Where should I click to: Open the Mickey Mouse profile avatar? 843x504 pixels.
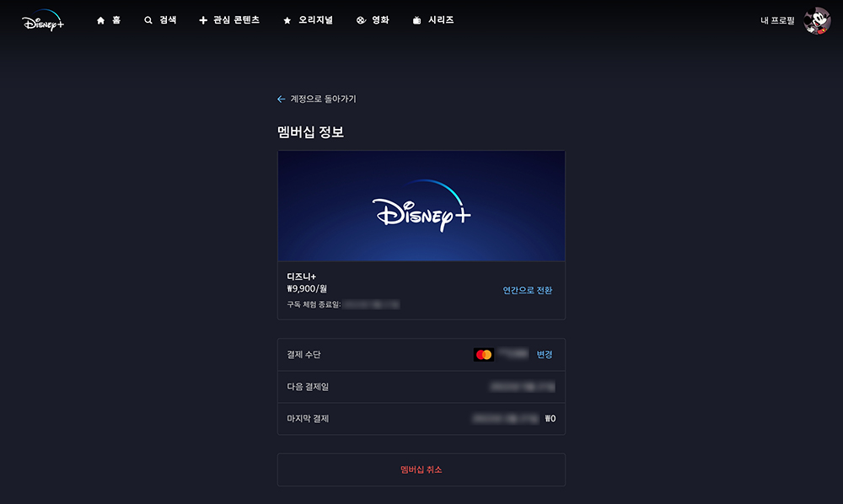(817, 20)
